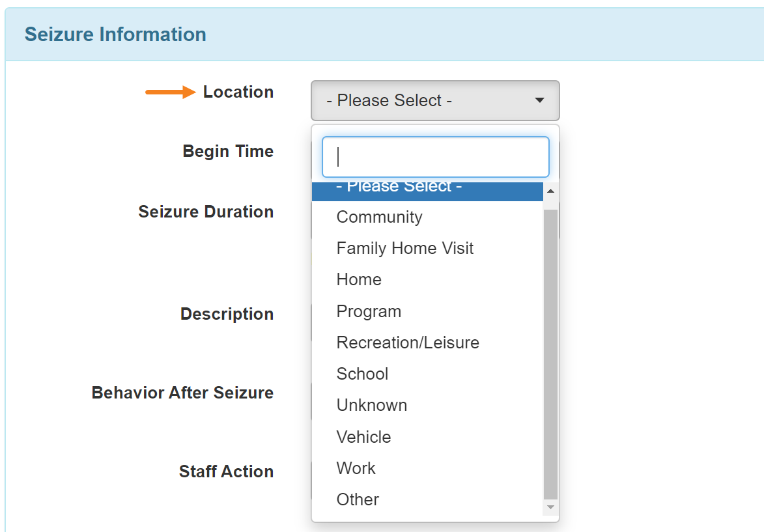Select the highlighted Please Select option

click(427, 191)
